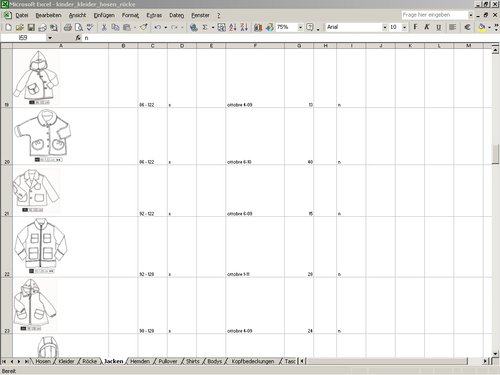500x375 pixels.
Task: Launch the Chart Wizard icon
Action: tap(258, 27)
